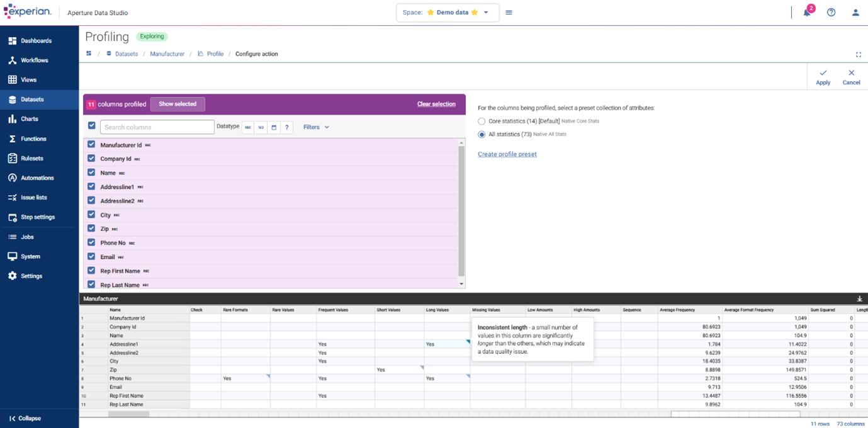This screenshot has height=428, width=868.
Task: Filter columns by date datatype icon
Action: [x=274, y=127]
